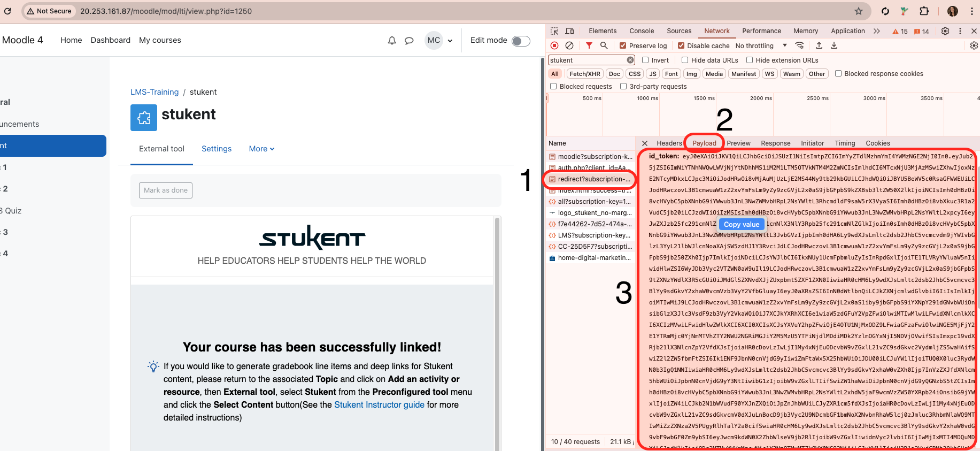Uncheck Preserve log
This screenshot has width=980, height=451.
click(x=622, y=45)
